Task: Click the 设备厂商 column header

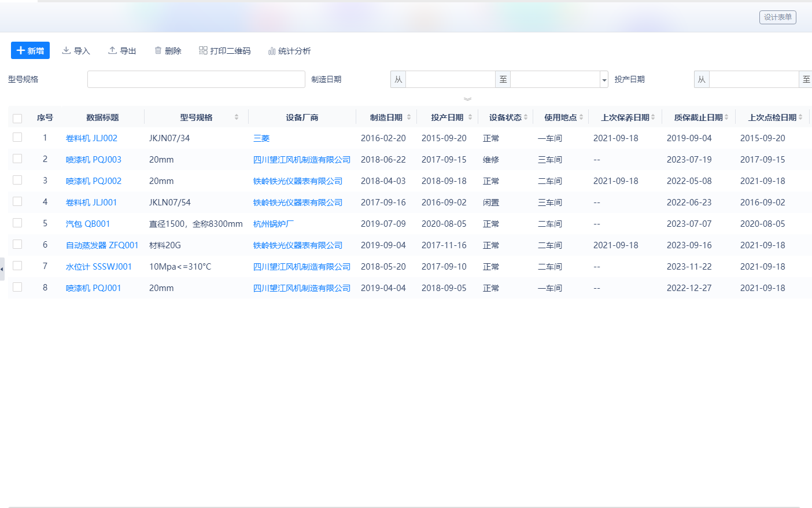Action: (x=302, y=117)
